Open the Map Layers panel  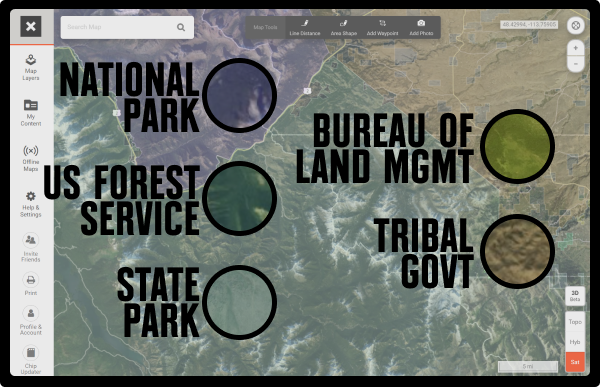point(31,67)
